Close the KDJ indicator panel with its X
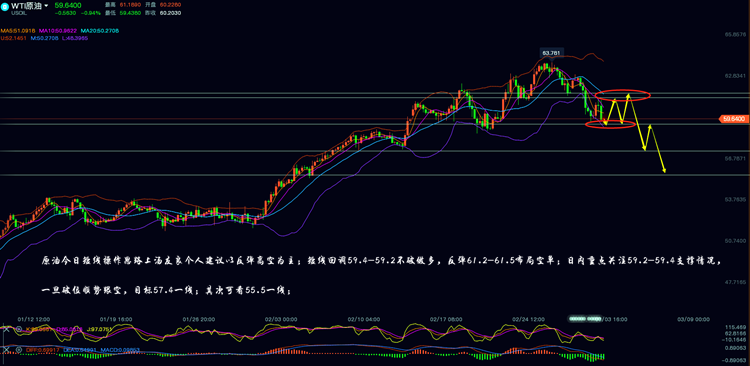The height and width of the screenshot is (366, 750). pyautogui.click(x=6, y=329)
